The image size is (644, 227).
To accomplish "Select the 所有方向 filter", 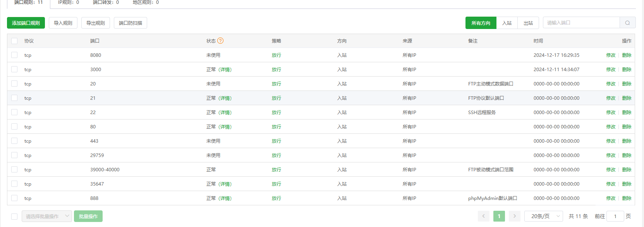I will coord(481,23).
